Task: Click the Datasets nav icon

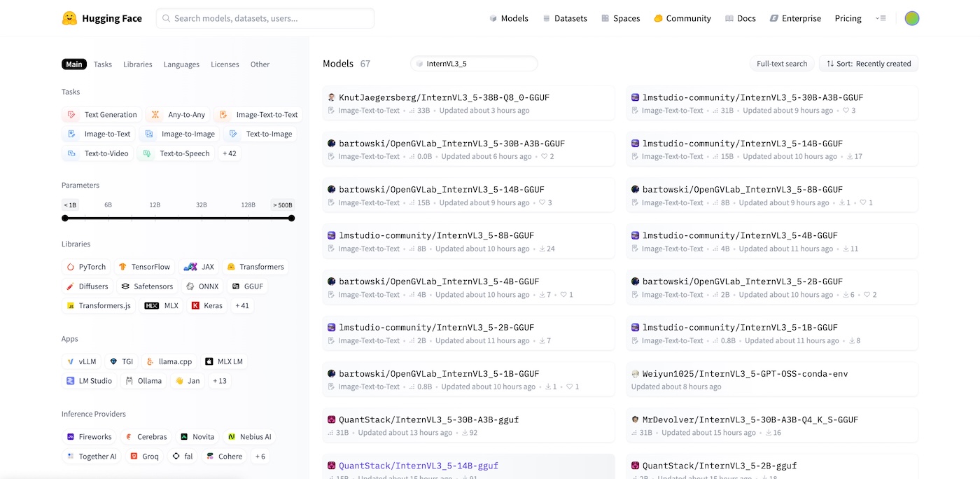Action: 546,19
